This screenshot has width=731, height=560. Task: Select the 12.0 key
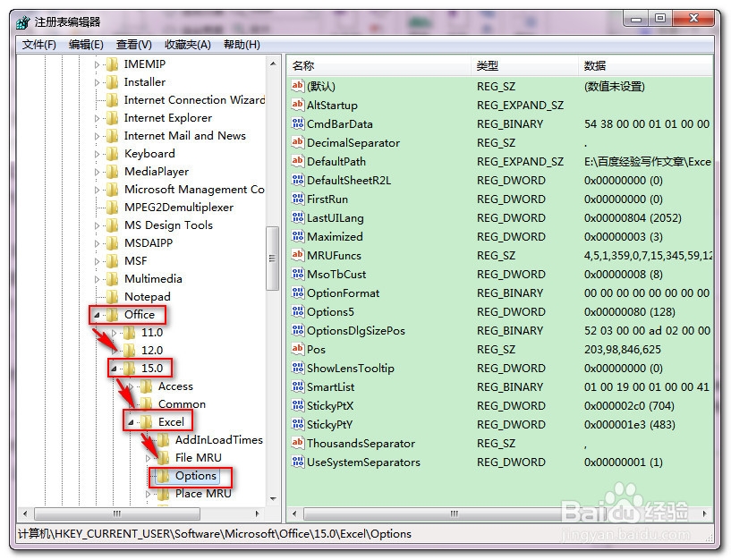pos(152,350)
